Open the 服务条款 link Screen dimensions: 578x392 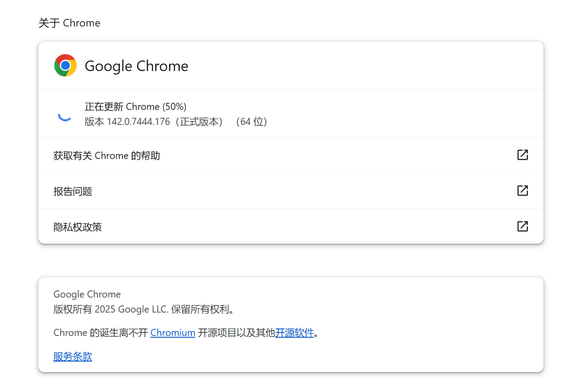(72, 356)
